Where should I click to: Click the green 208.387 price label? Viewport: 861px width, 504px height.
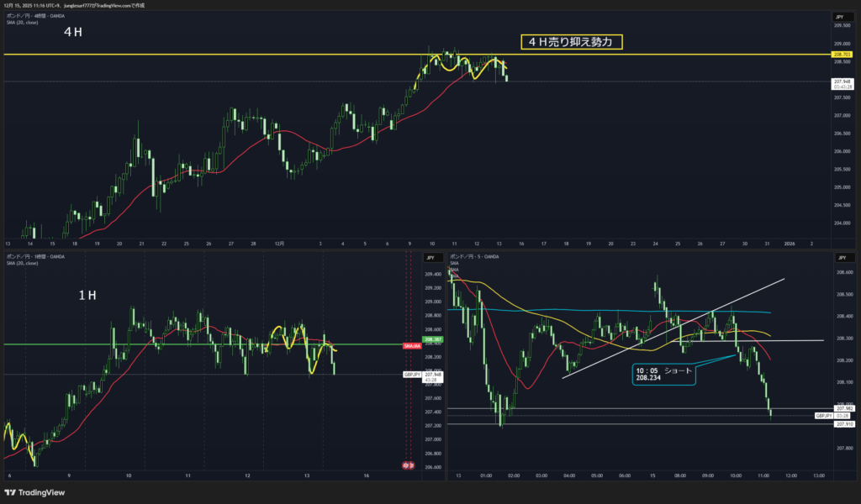[432, 340]
